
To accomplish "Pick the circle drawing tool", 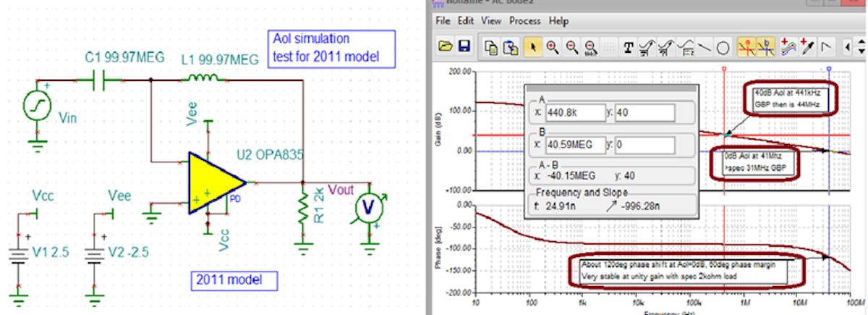I will pos(723,48).
